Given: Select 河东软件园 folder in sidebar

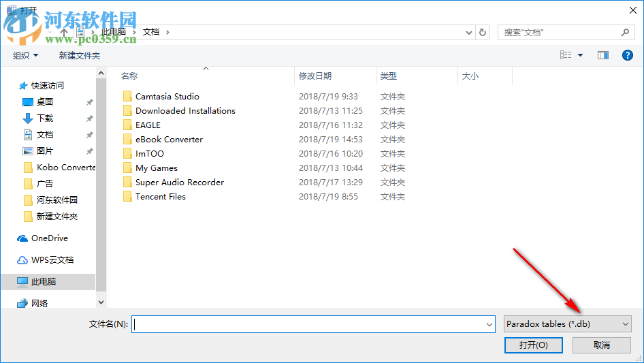Looking at the screenshot, I should [57, 200].
